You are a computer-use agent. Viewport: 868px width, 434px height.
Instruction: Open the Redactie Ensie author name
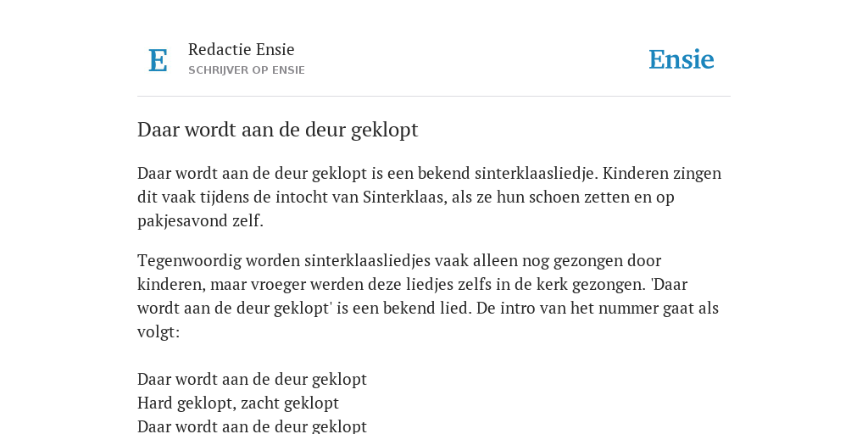tap(242, 49)
